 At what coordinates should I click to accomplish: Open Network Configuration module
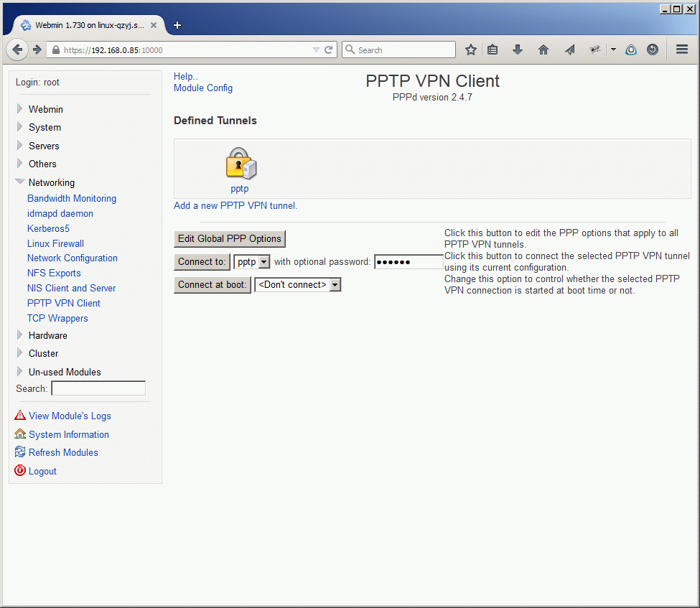click(x=73, y=258)
